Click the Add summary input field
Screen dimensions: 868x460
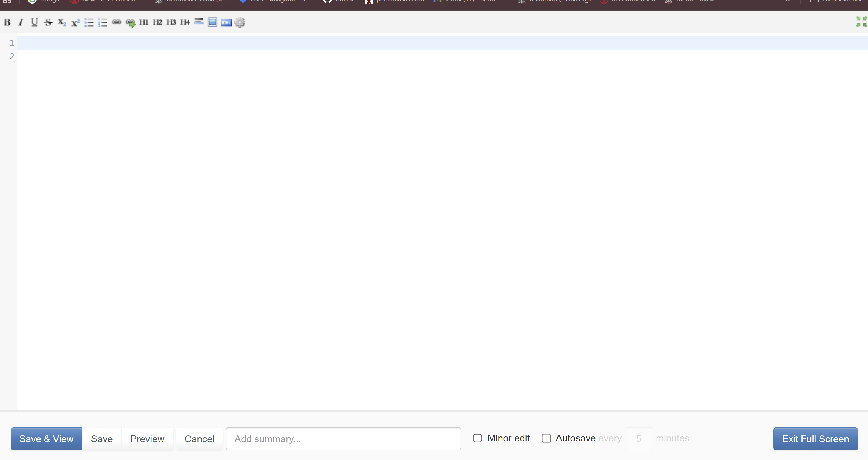pos(343,439)
